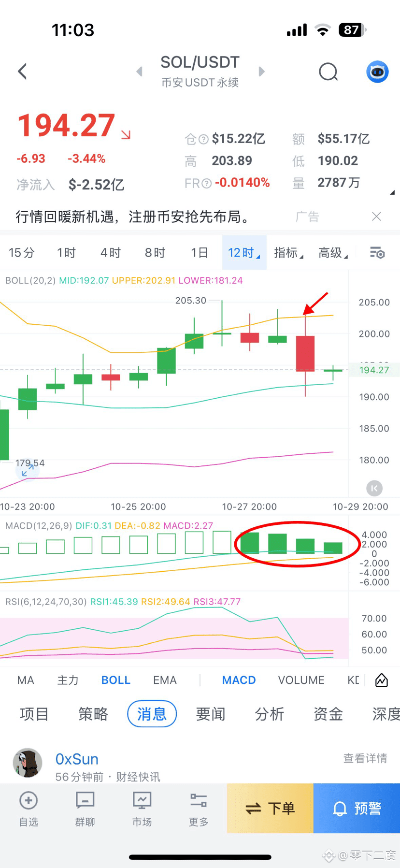
Task: Tap the 0xSun avatar thumbnail
Action: click(x=28, y=763)
